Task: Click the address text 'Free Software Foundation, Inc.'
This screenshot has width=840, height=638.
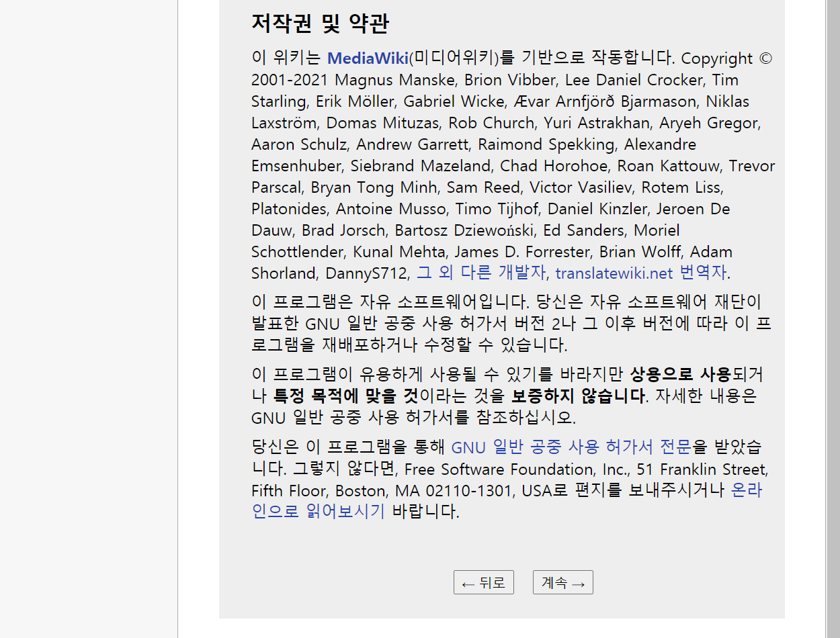Action: [x=515, y=469]
